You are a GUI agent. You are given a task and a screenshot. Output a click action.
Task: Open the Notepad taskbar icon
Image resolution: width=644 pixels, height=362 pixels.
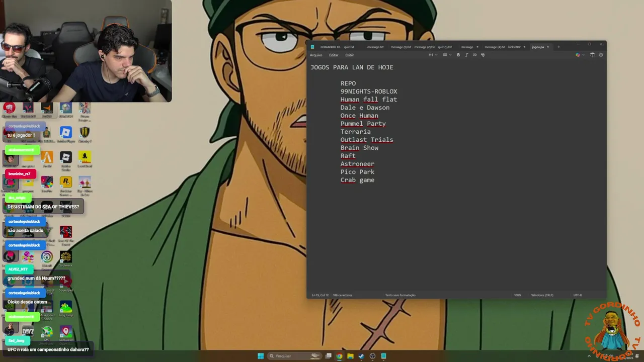(383, 356)
